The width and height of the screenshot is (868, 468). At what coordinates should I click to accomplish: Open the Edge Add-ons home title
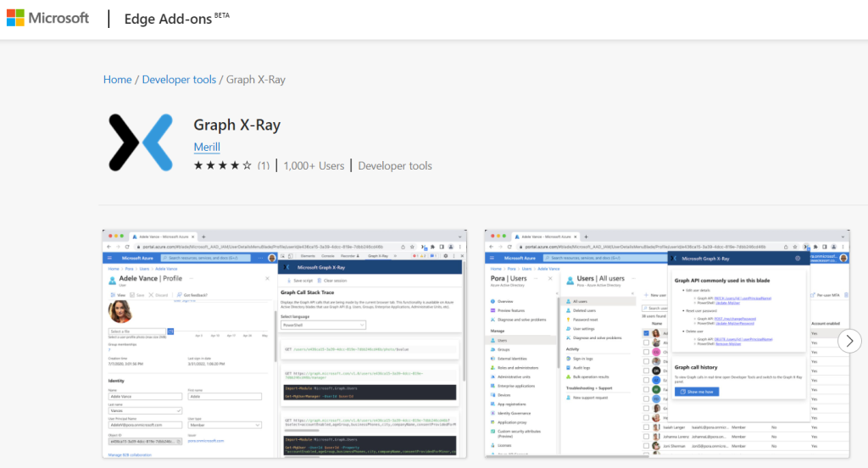pos(176,19)
